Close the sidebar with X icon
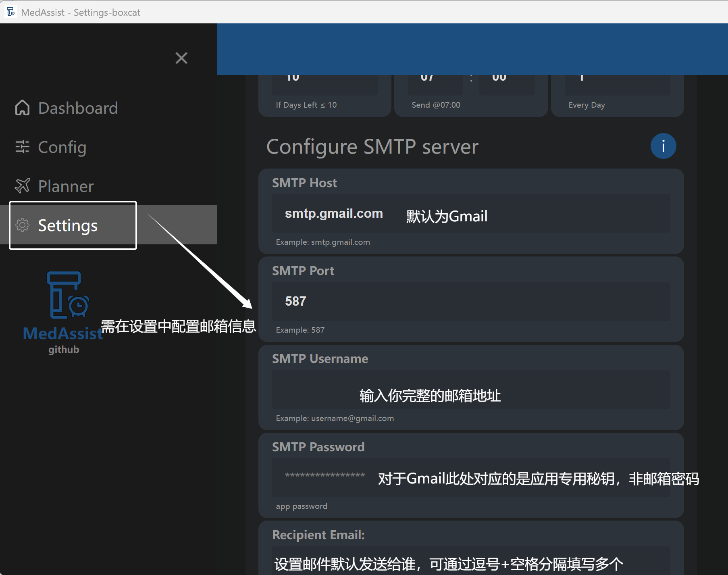The width and height of the screenshot is (728, 575). (181, 58)
